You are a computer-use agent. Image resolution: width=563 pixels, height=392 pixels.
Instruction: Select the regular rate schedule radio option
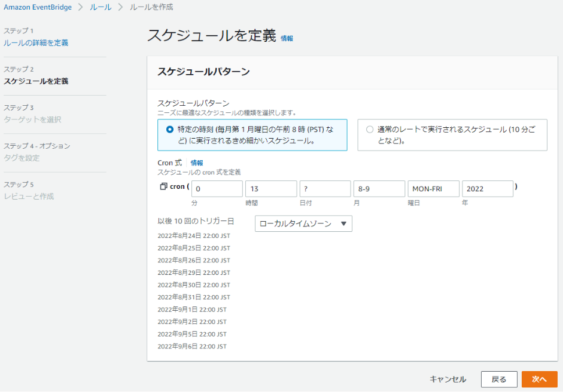click(370, 130)
